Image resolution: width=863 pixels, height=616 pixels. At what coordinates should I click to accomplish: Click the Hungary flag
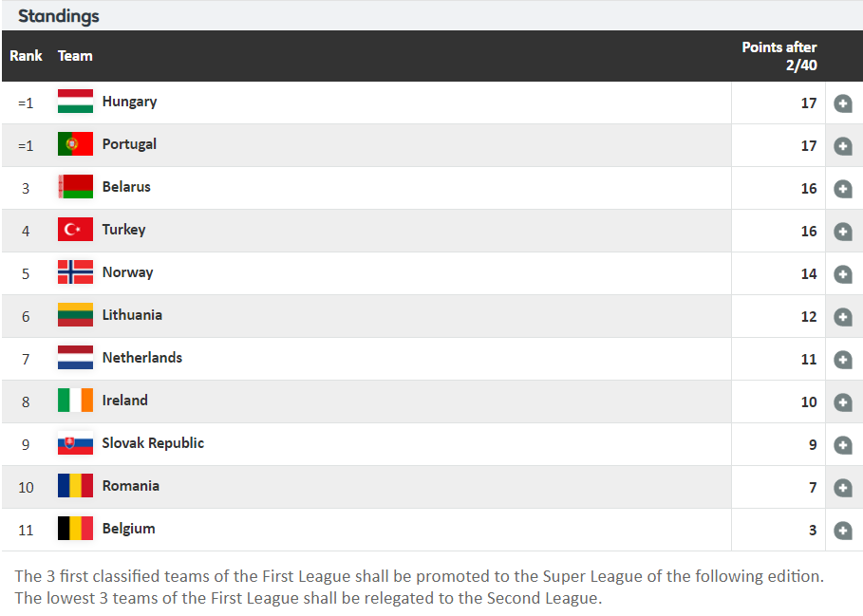[x=75, y=102]
